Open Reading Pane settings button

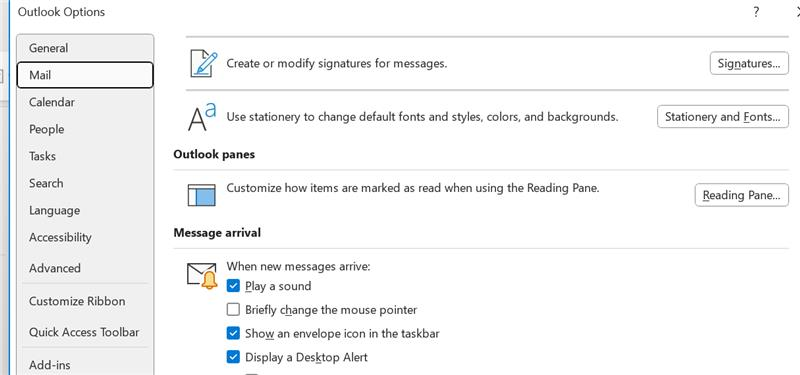click(741, 195)
